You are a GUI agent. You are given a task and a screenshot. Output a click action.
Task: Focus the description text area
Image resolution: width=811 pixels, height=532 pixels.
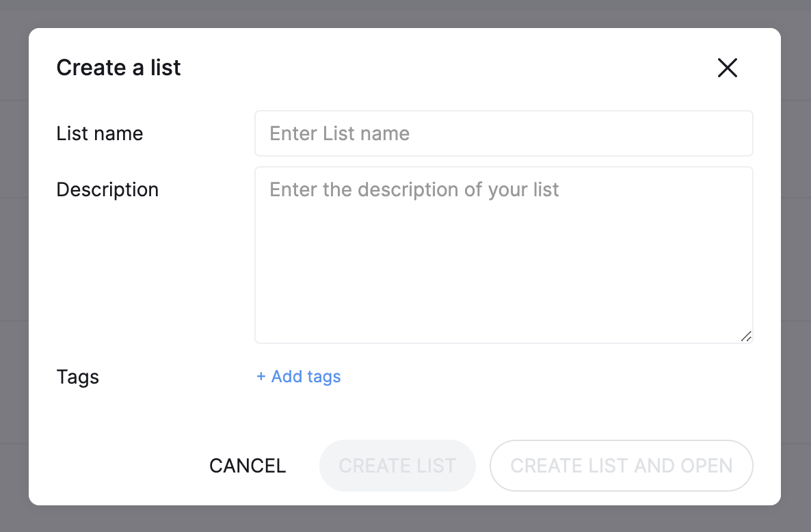click(x=503, y=253)
